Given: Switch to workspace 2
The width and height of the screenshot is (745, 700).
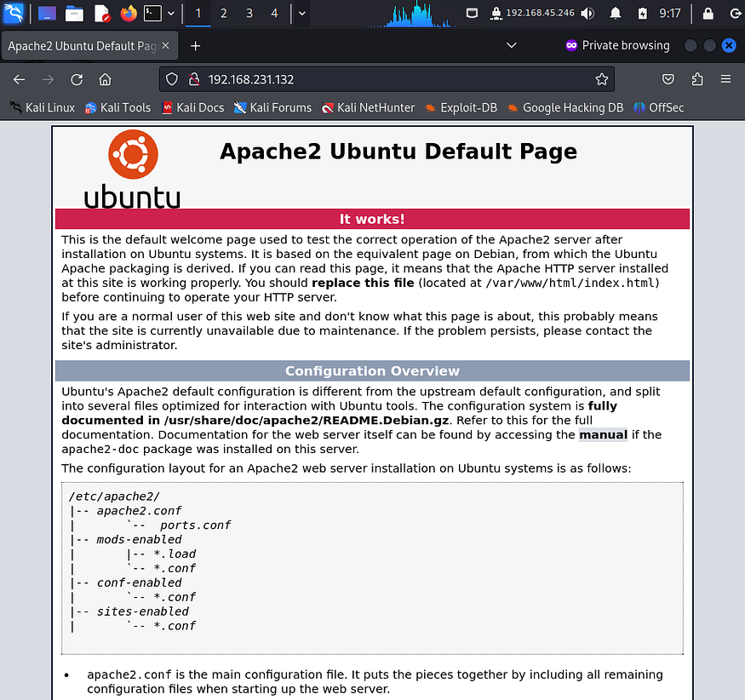Looking at the screenshot, I should (x=223, y=14).
